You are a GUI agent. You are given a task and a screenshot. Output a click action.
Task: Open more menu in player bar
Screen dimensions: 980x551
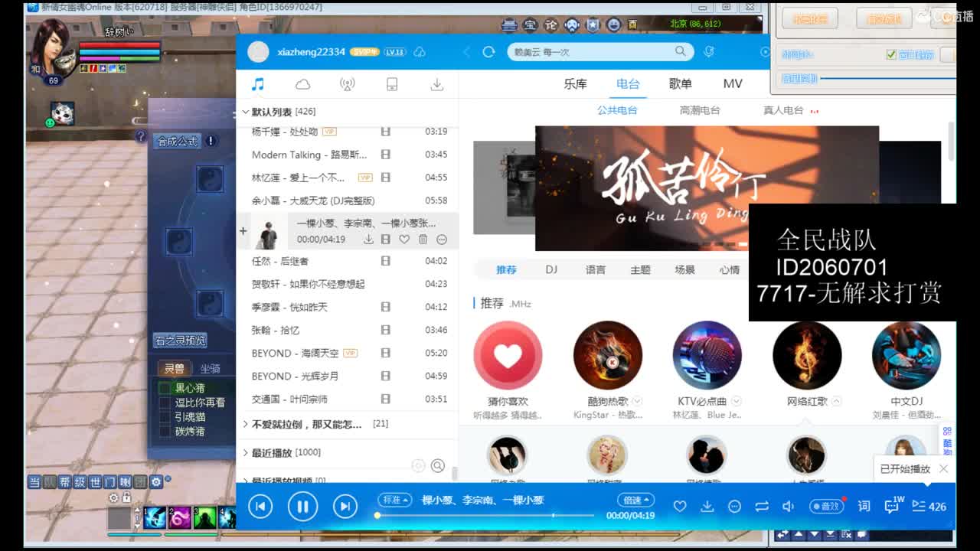(x=734, y=507)
